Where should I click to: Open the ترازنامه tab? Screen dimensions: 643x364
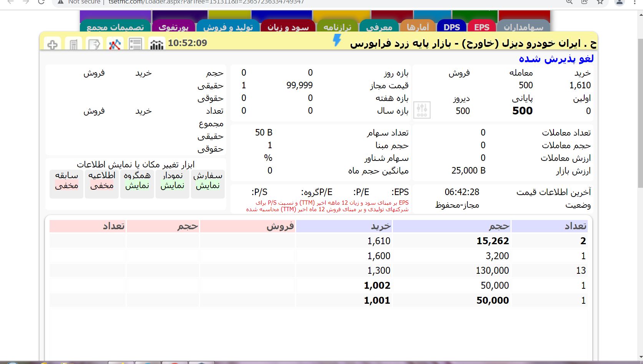click(x=337, y=26)
